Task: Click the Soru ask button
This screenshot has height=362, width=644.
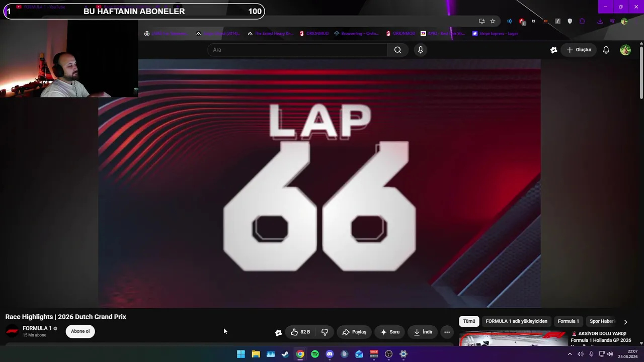Action: click(389, 332)
